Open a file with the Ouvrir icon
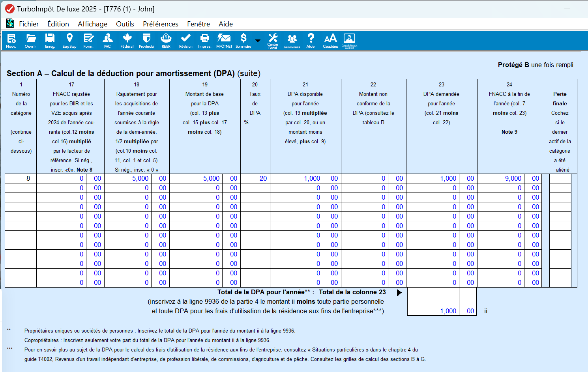The height and width of the screenshot is (372, 588). point(30,41)
